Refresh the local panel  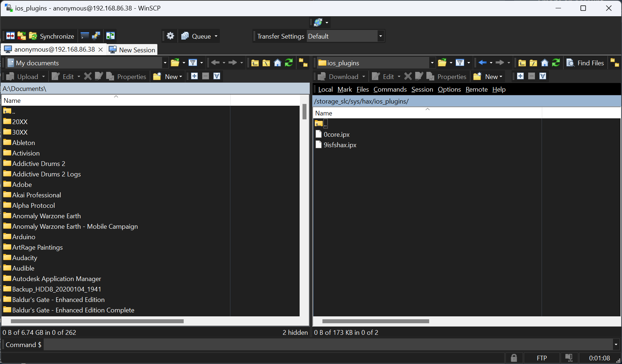(289, 63)
